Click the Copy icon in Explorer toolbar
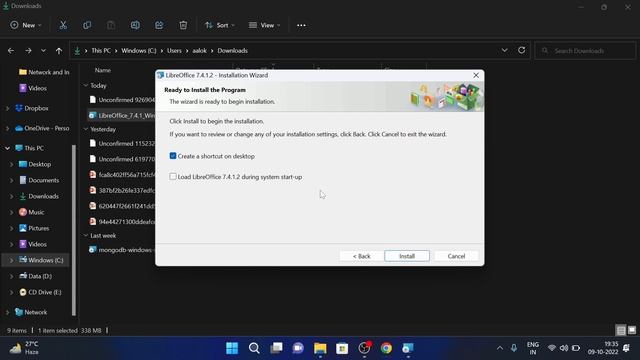The width and height of the screenshot is (640, 360). coord(87,25)
